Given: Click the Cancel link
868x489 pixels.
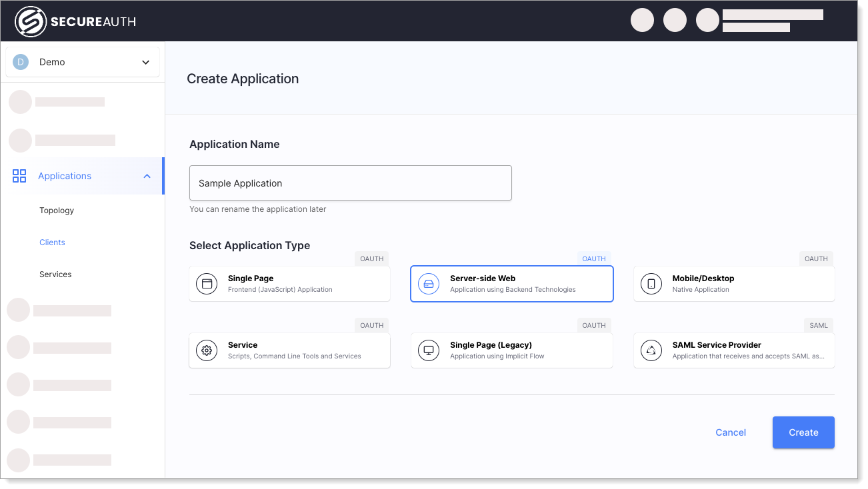Looking at the screenshot, I should pyautogui.click(x=731, y=432).
